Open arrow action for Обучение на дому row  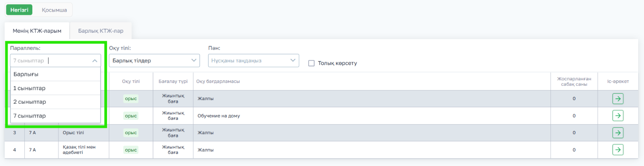(618, 116)
